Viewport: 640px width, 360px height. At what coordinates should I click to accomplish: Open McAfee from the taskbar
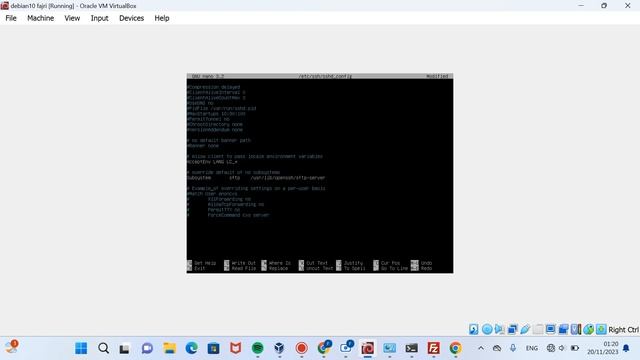[x=236, y=348]
